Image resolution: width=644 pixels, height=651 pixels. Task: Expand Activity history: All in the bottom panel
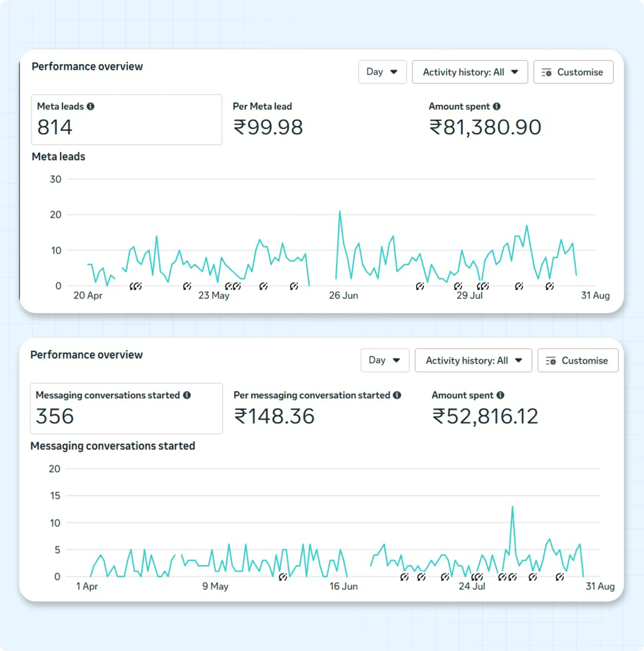tap(473, 360)
